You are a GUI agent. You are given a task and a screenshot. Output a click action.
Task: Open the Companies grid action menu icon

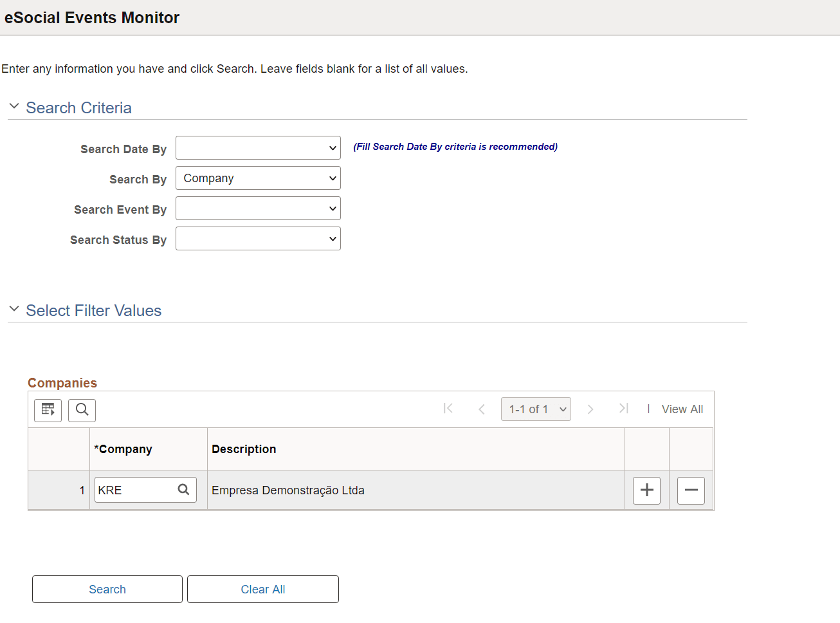(x=48, y=410)
